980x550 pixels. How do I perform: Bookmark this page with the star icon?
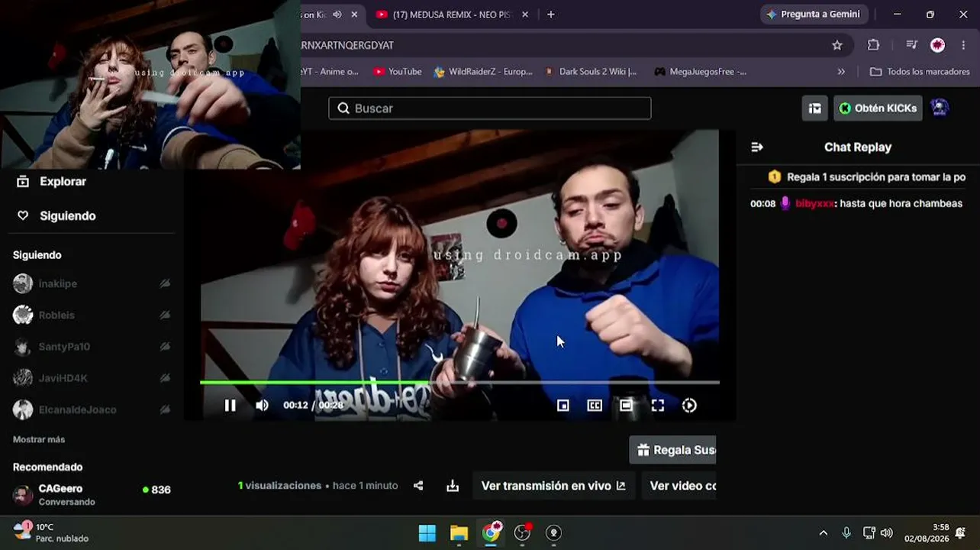pos(837,45)
